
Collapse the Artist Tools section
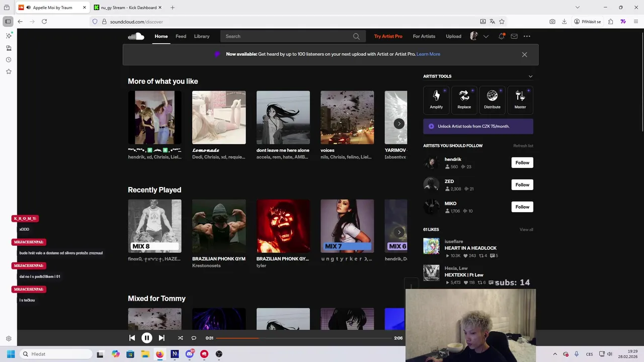[x=530, y=76]
